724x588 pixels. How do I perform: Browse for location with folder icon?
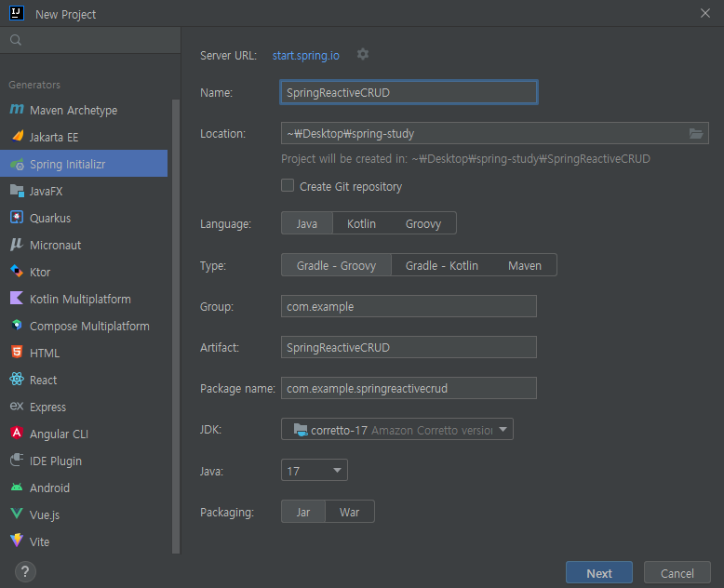pos(696,133)
